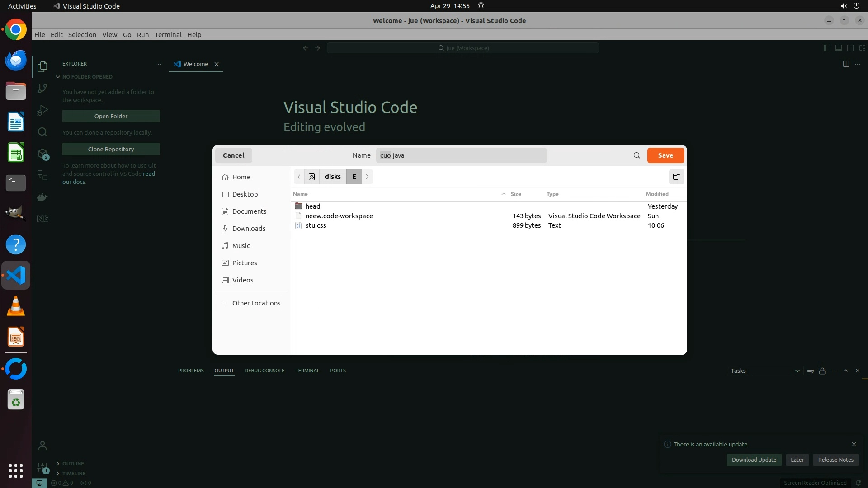Click the search magnifier in save dialog

tap(637, 155)
